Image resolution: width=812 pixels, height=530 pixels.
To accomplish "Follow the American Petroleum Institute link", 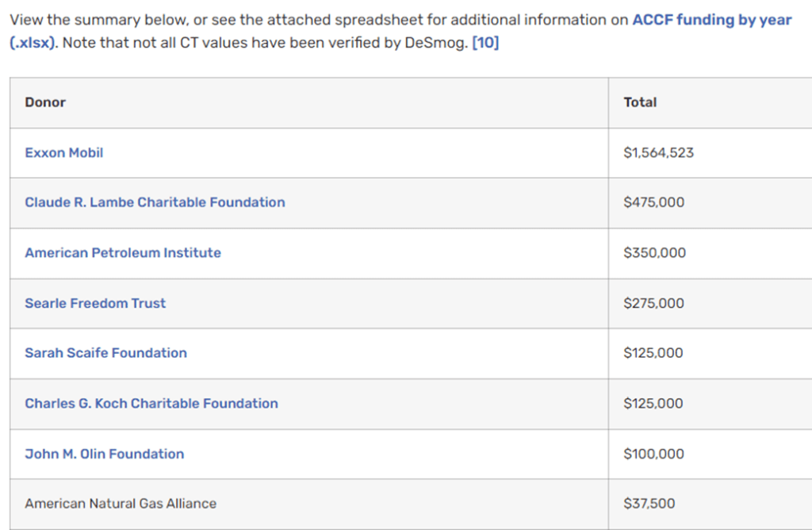I will (x=123, y=252).
